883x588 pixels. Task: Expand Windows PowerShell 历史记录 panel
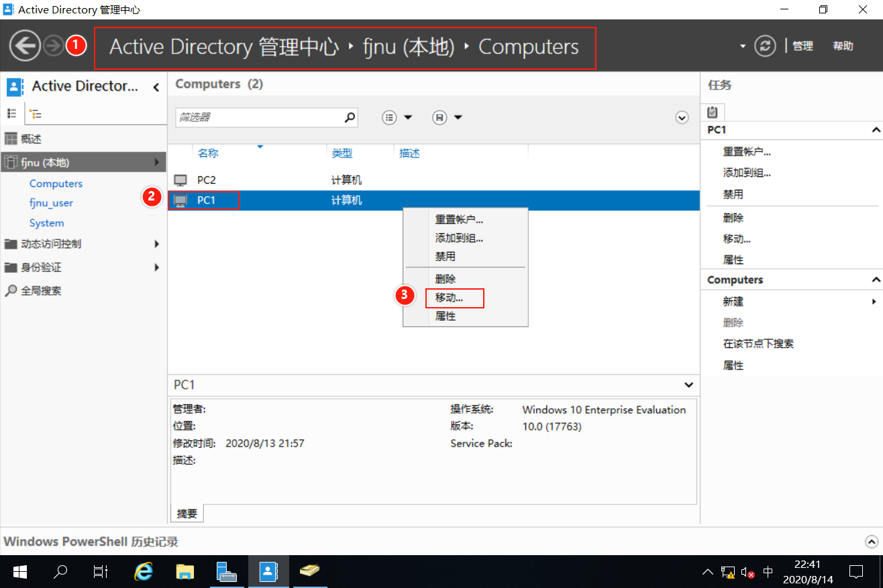tap(872, 542)
